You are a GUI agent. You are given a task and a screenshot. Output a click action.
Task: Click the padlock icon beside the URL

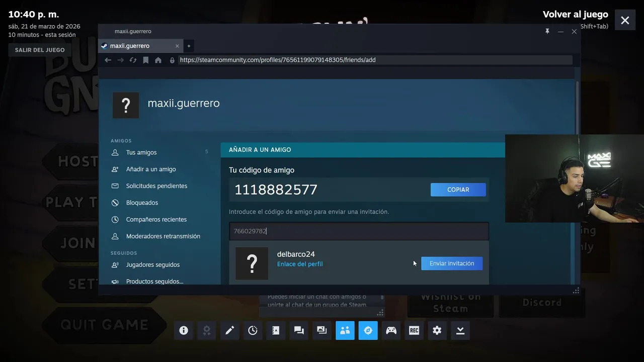(x=172, y=60)
